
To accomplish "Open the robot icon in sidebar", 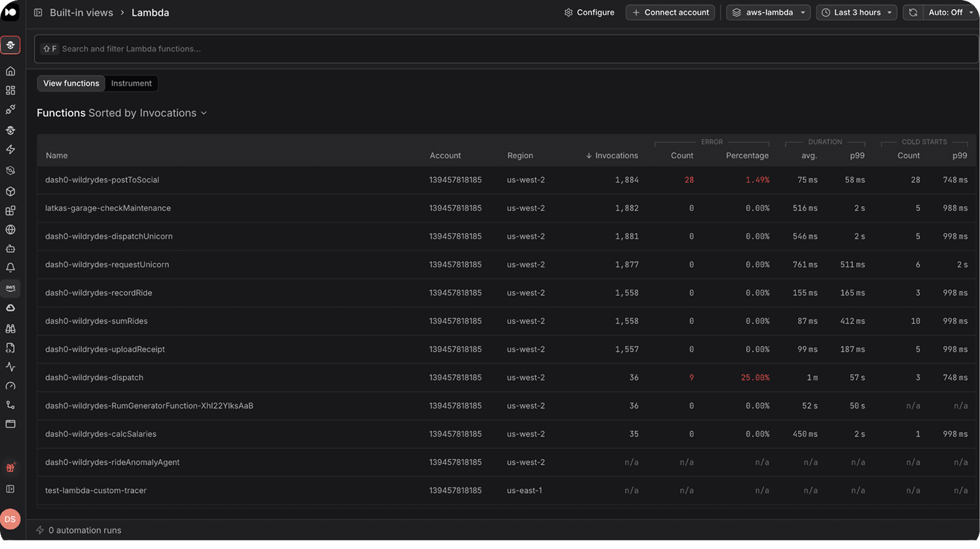I will pos(11,249).
